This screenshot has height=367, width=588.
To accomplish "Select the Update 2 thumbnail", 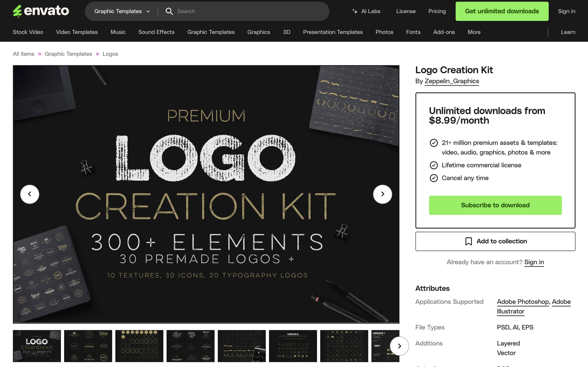I will [x=293, y=346].
